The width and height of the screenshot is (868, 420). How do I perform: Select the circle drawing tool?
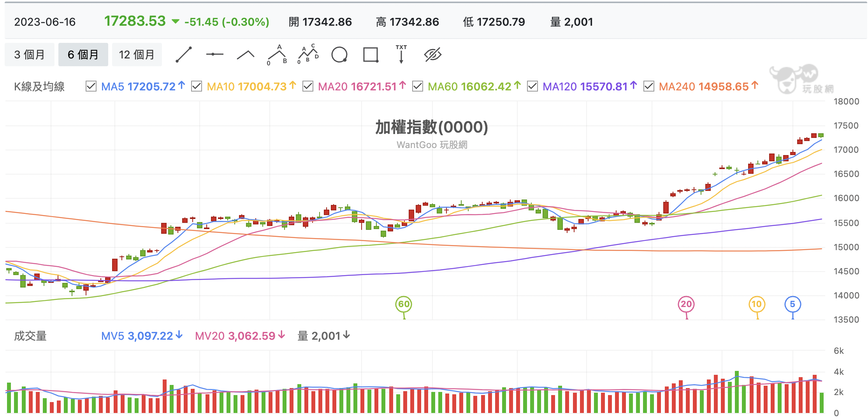[x=339, y=55]
